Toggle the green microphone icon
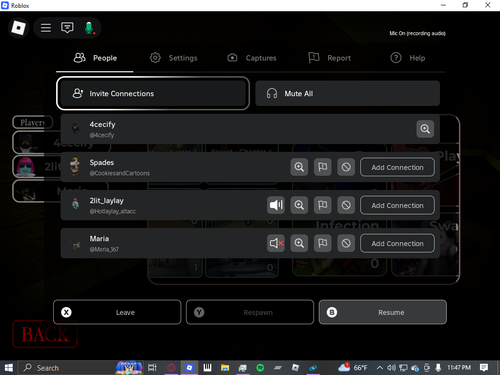 coord(89,28)
